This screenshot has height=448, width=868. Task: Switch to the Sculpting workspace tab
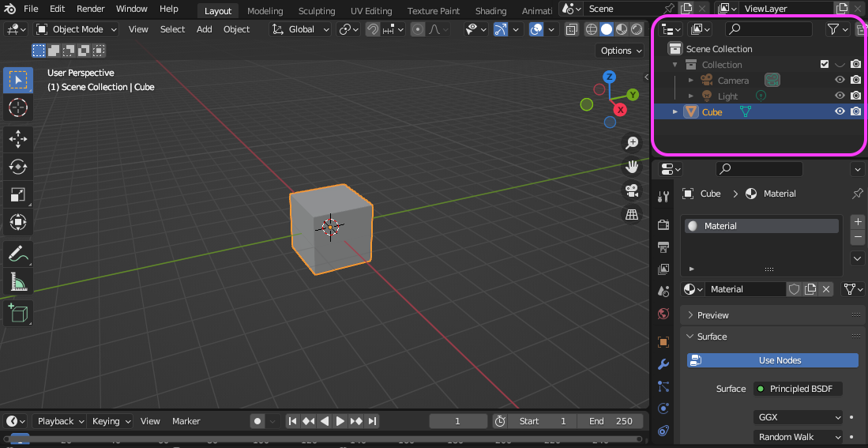click(x=317, y=11)
